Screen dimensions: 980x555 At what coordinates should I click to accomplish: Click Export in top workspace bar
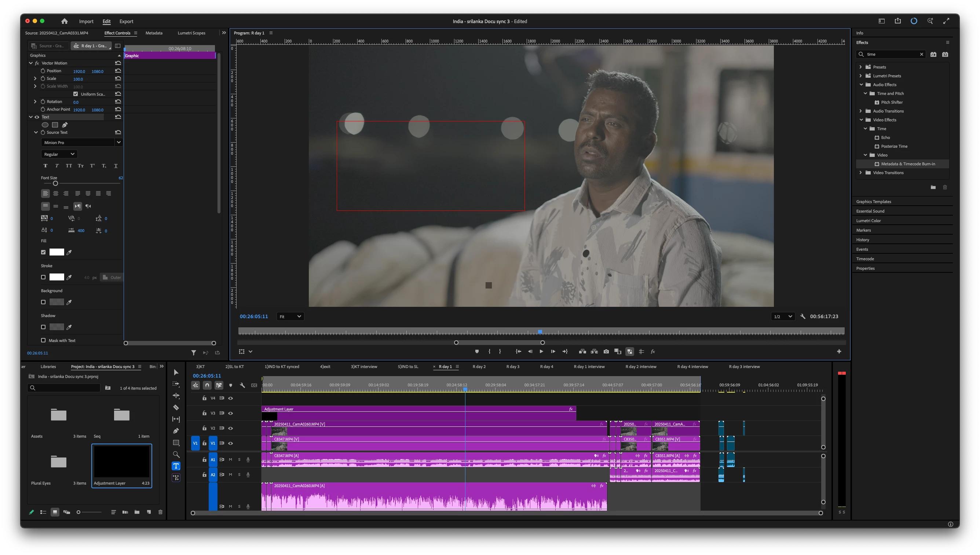[126, 21]
